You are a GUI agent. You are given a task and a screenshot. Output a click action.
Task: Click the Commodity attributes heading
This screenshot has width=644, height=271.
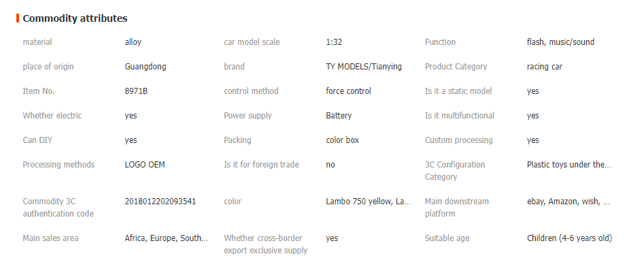75,18
